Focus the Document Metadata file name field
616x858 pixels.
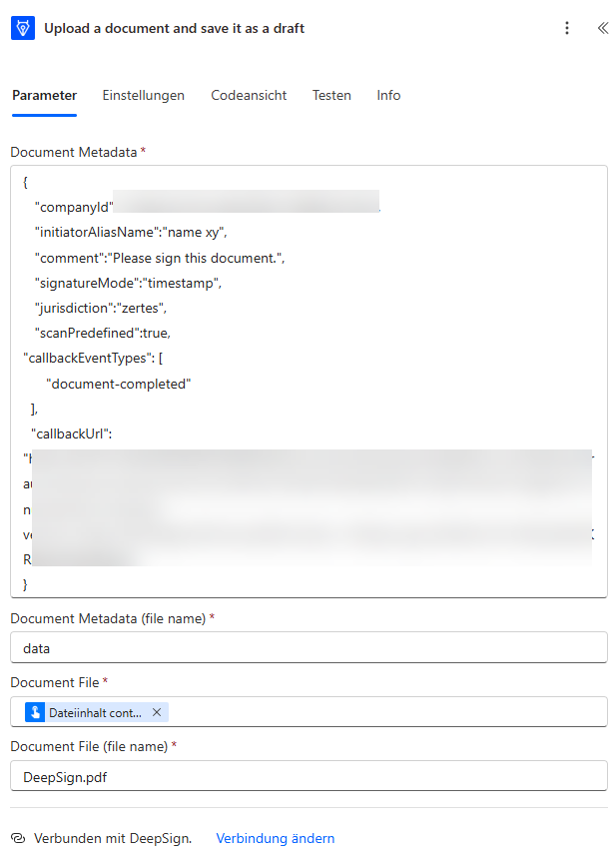pyautogui.click(x=308, y=648)
